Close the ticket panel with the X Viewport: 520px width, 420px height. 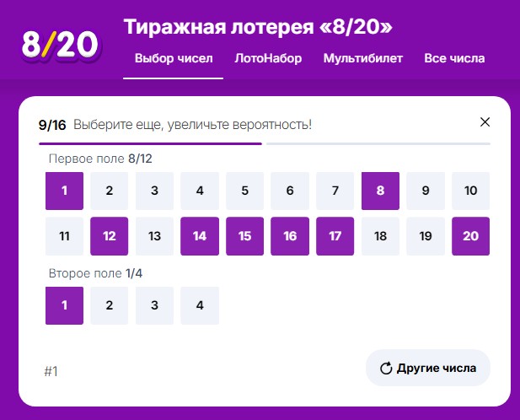click(485, 122)
